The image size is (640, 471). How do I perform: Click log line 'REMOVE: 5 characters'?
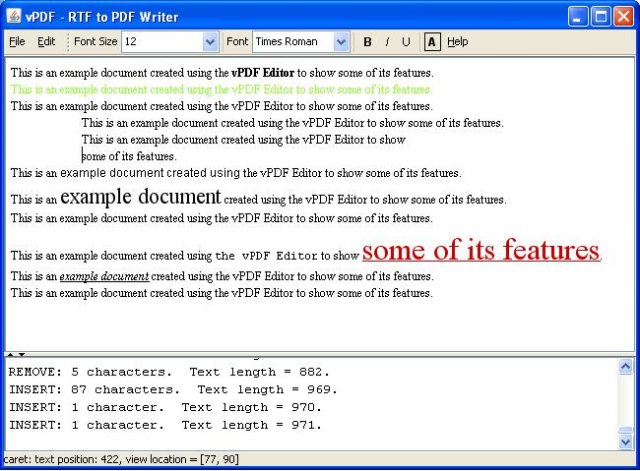point(169,372)
